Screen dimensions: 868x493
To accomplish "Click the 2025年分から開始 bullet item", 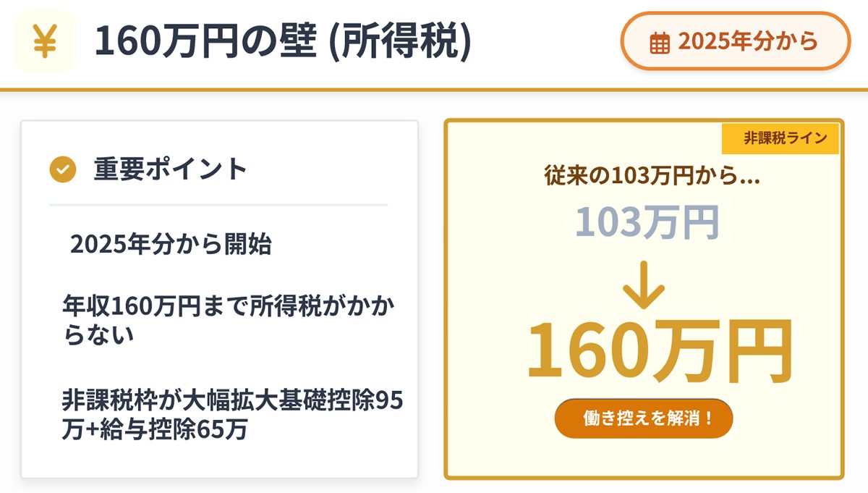I will (171, 245).
